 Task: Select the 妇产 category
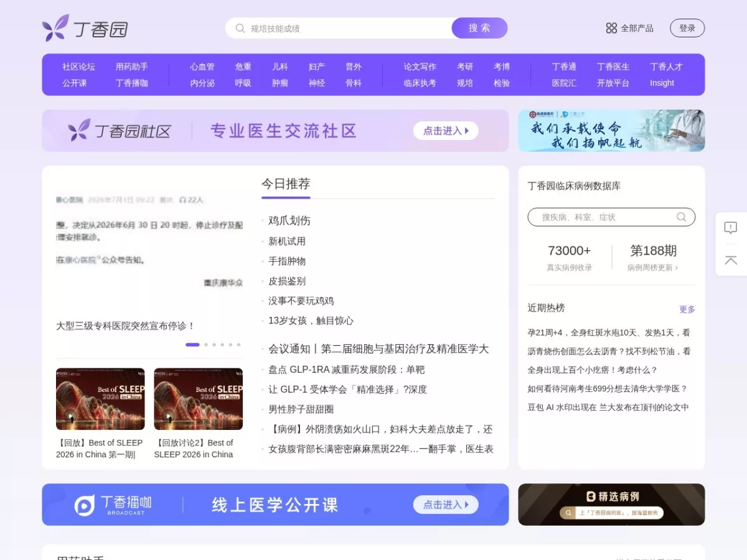[317, 67]
